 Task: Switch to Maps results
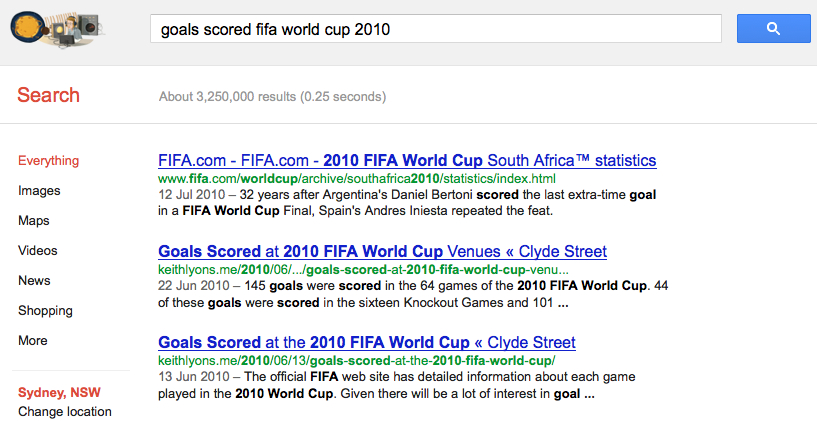pos(34,220)
